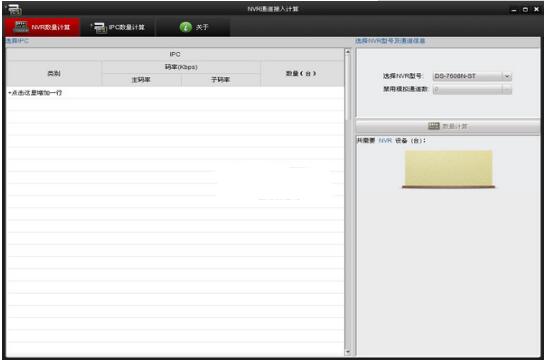The image size is (546, 363).
Task: Select the NVR数量计算 tab label
Action: coord(51,27)
